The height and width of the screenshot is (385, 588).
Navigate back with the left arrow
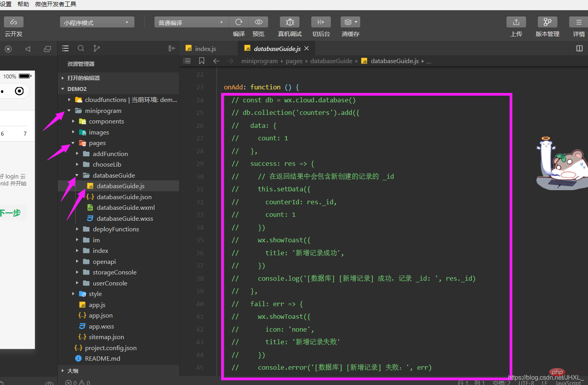216,61
